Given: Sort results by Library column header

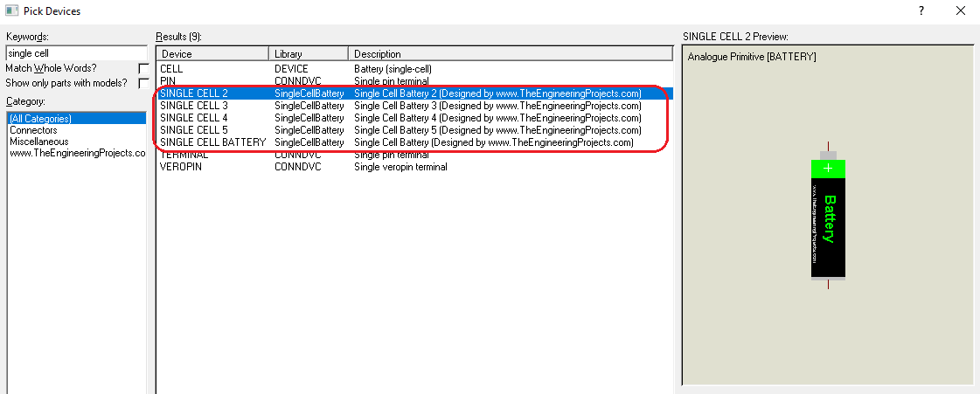Looking at the screenshot, I should point(309,54).
